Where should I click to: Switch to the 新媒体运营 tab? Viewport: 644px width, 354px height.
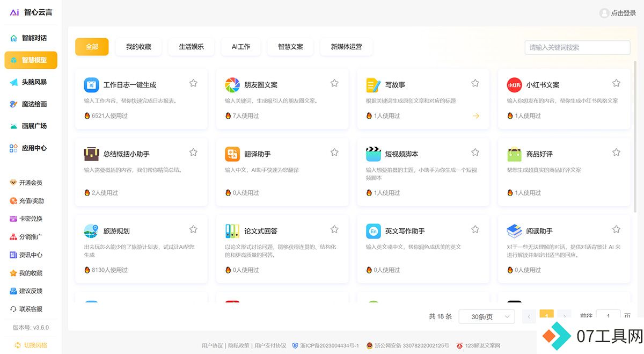click(x=346, y=47)
